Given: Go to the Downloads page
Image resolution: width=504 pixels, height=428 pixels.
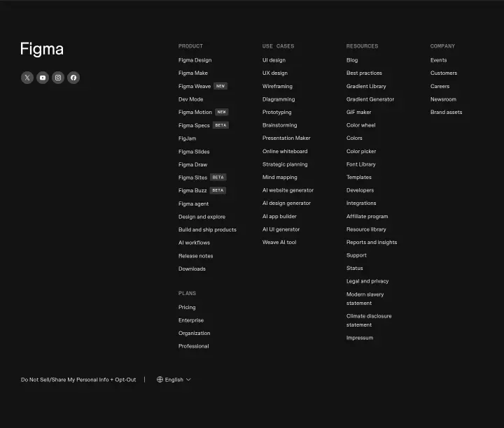Looking at the screenshot, I should coord(192,269).
